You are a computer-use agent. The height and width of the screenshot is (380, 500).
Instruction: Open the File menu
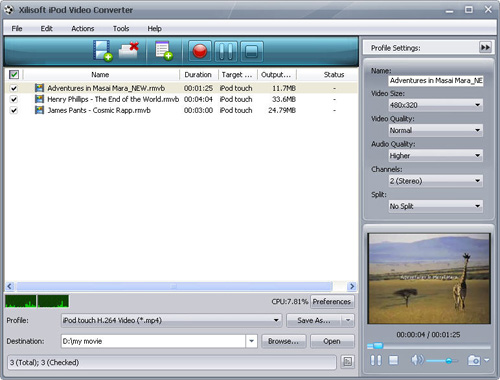17,29
